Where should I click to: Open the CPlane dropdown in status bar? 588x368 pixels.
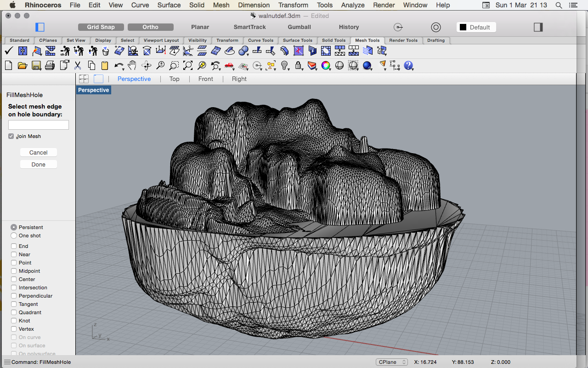pyautogui.click(x=391, y=362)
